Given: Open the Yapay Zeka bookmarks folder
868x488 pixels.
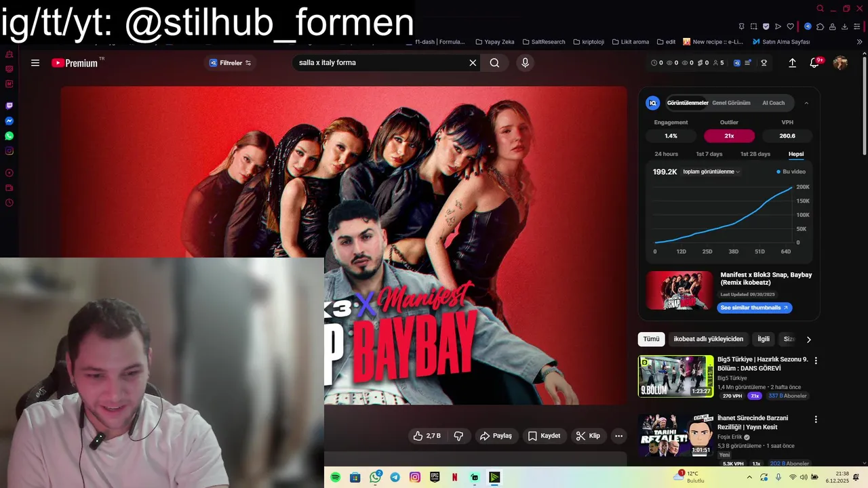Looking at the screenshot, I should (494, 42).
